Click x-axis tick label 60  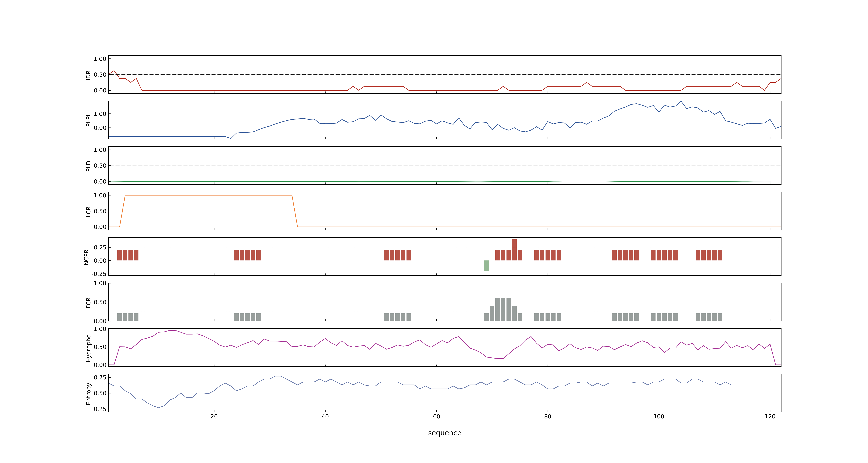pyautogui.click(x=436, y=416)
